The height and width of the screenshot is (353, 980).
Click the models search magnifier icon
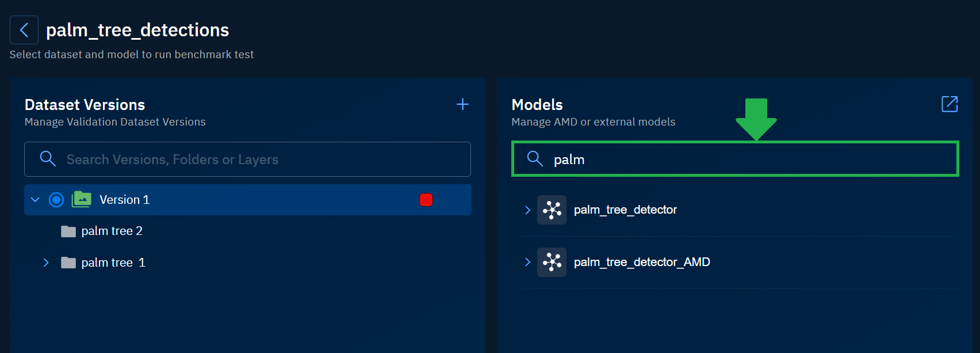click(x=535, y=159)
